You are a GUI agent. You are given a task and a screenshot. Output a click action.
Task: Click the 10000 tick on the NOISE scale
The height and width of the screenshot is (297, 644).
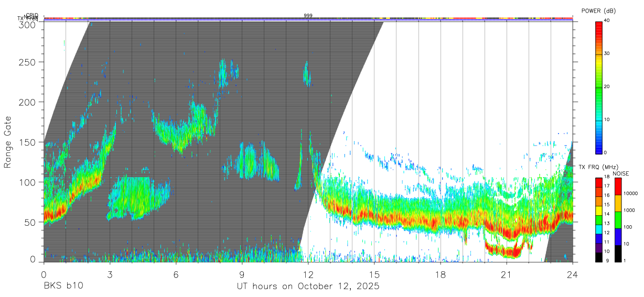point(631,193)
